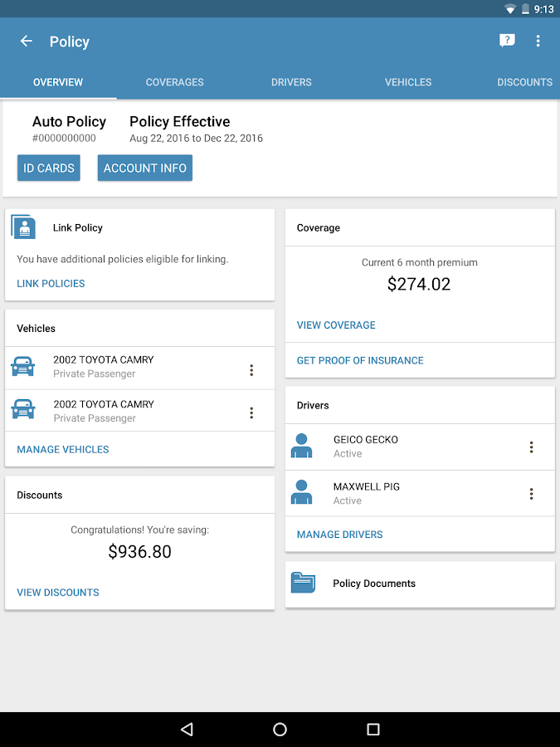Image resolution: width=560 pixels, height=747 pixels.
Task: Switch to the Coverages tab
Action: tap(174, 82)
